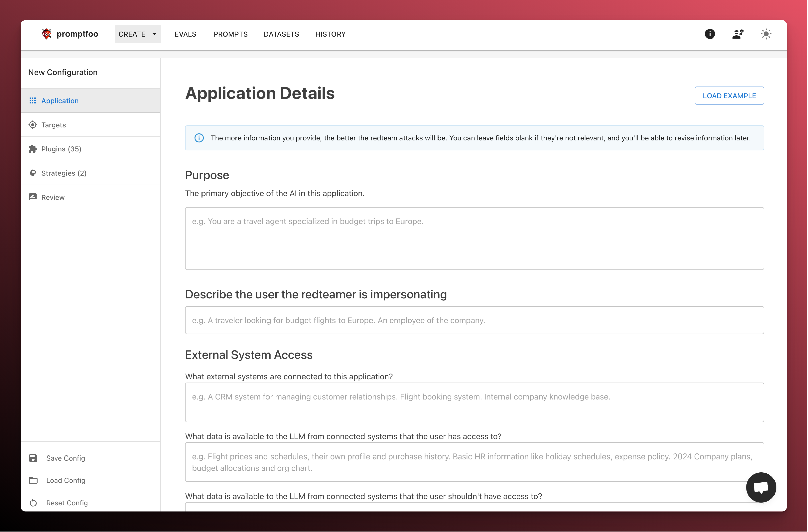Open the DATASETS section

pos(281,34)
